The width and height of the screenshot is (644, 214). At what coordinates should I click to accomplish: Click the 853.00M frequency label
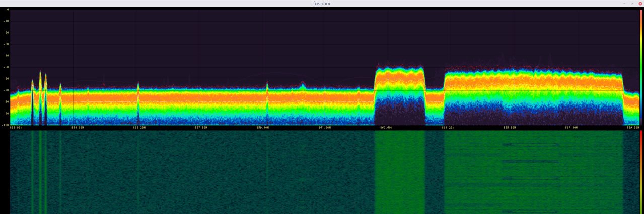pos(16,127)
